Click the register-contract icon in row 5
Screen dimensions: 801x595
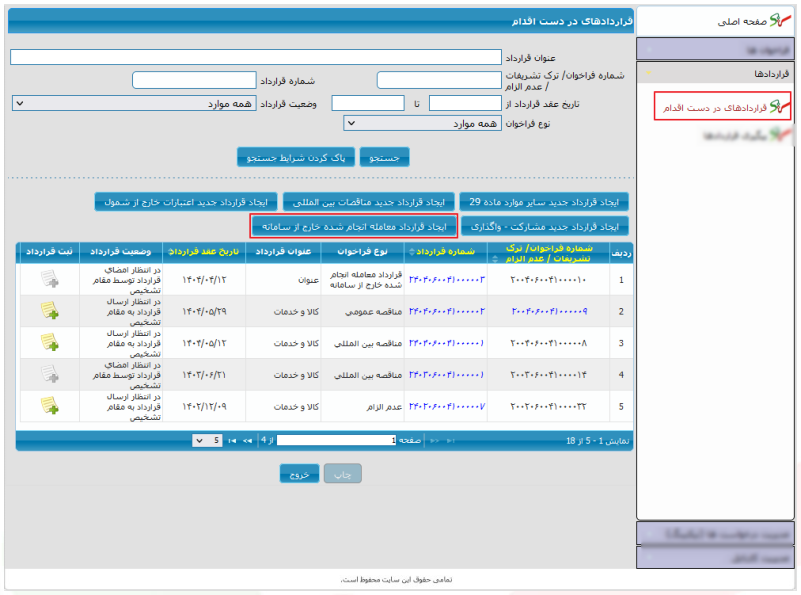click(50, 406)
